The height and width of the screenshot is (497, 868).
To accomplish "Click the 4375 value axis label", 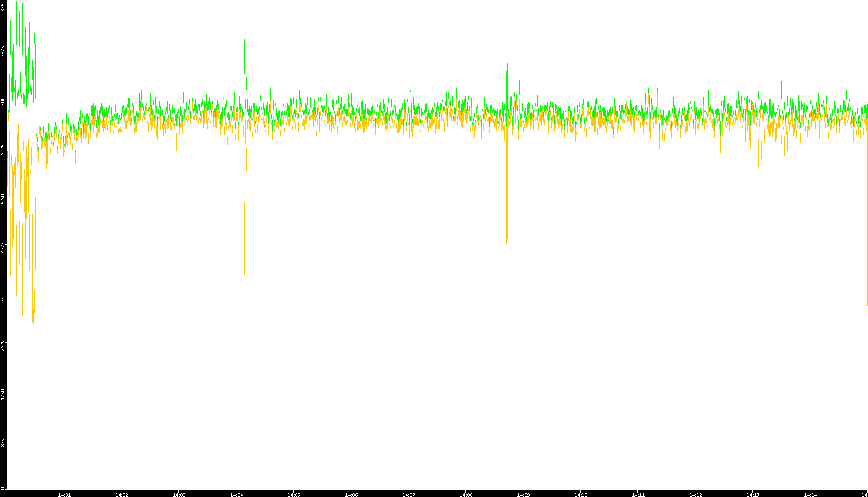I will 3,247.
